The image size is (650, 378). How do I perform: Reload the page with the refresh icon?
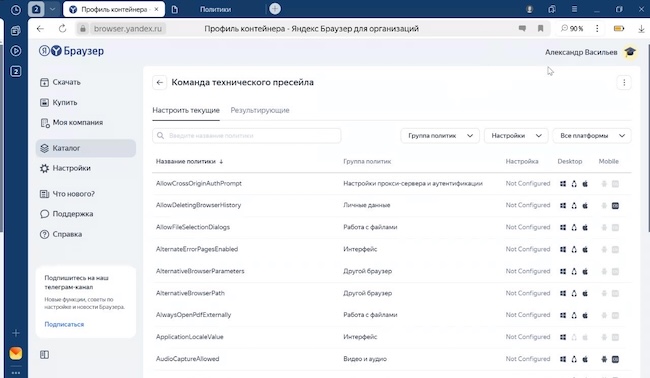point(62,29)
